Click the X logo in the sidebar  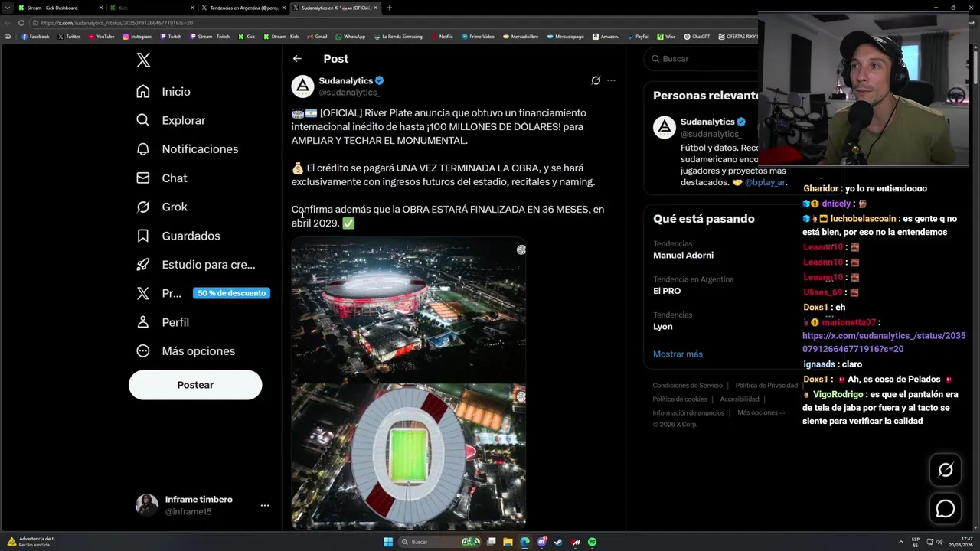coord(143,60)
